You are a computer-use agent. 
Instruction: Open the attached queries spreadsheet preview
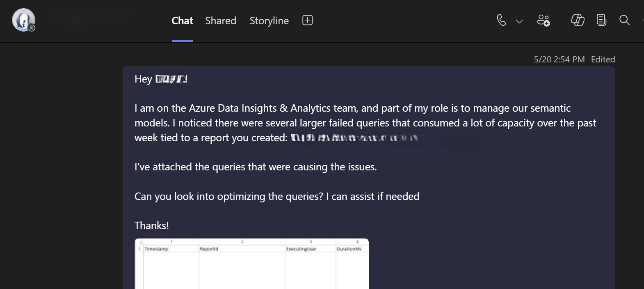tap(251, 267)
